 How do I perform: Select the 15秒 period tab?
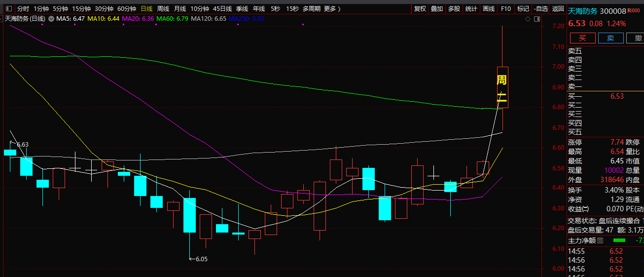pos(292,9)
